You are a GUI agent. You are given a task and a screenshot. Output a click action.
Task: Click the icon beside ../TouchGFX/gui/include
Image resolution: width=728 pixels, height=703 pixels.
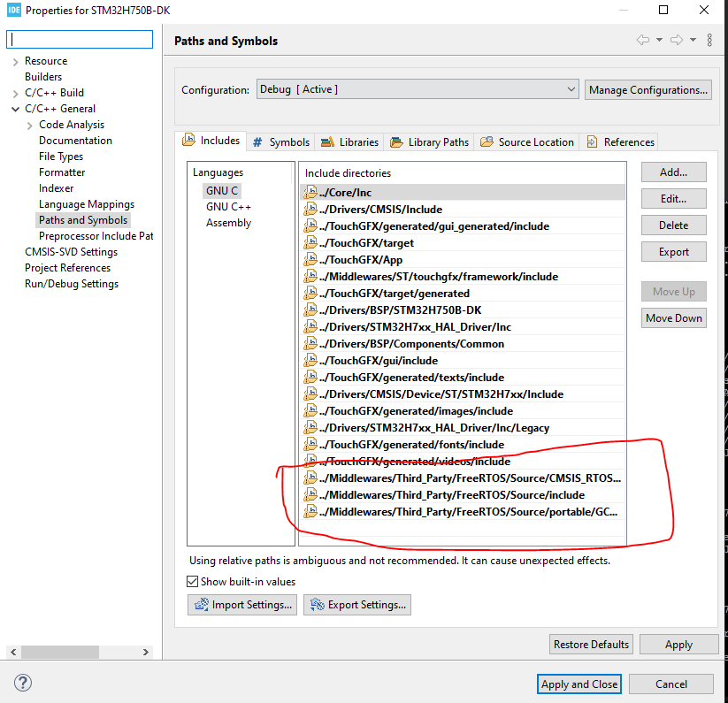(x=310, y=360)
